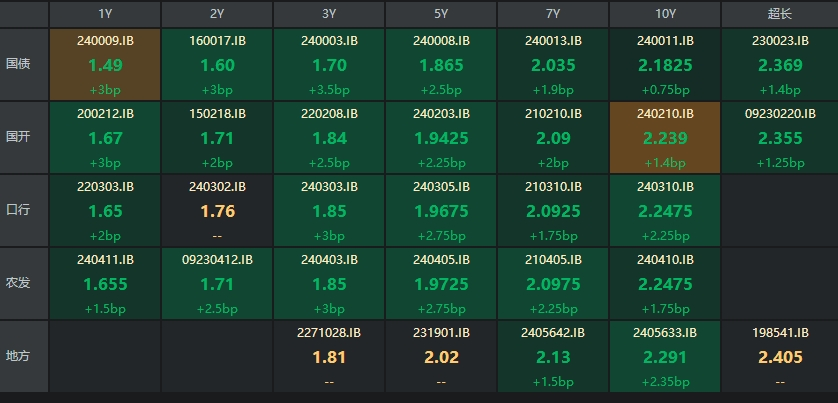
Task: Click yield 2.369 in 国债 超长
Action: [x=780, y=65]
